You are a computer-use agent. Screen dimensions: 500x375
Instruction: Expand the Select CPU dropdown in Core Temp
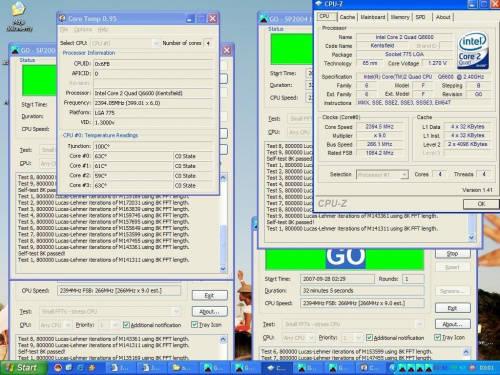tap(155, 43)
